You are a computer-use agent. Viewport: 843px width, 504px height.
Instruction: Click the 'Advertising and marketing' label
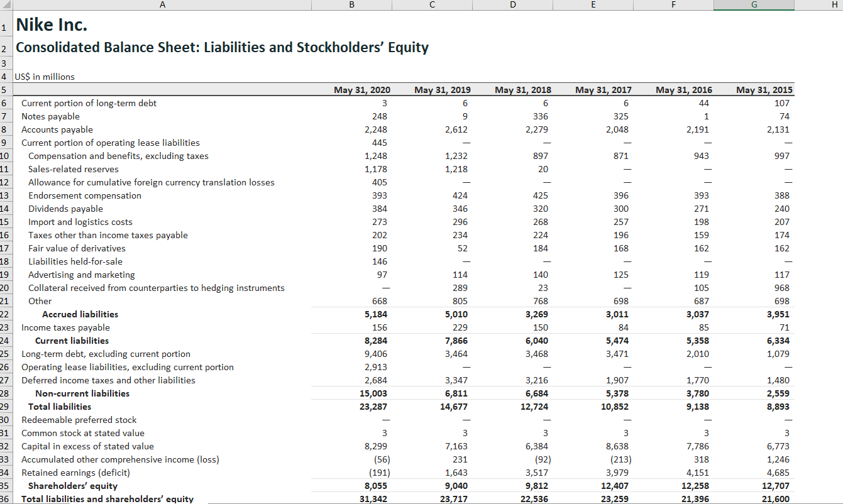(82, 275)
